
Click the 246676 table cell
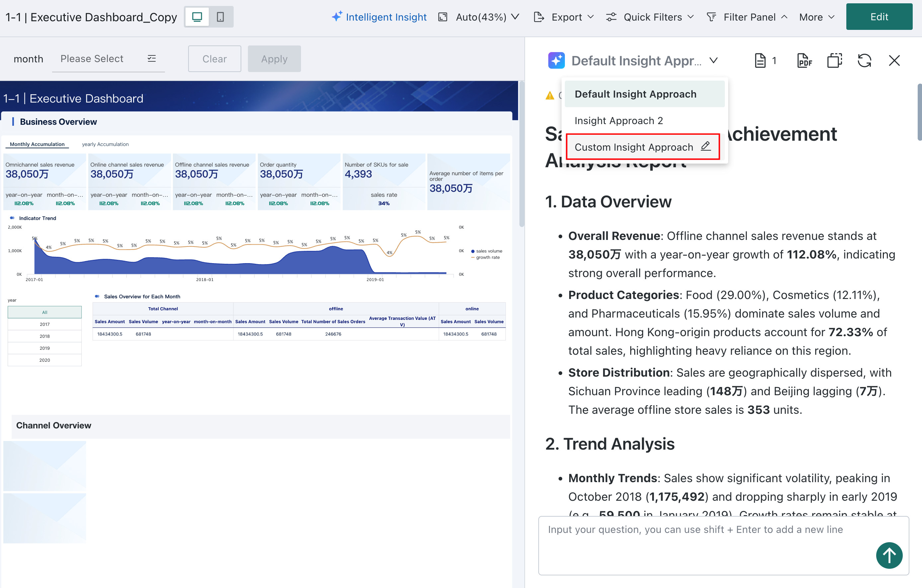pyautogui.click(x=333, y=334)
